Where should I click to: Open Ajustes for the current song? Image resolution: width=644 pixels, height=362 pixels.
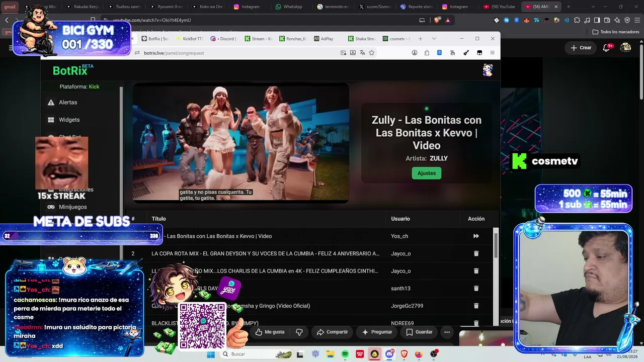point(427,173)
